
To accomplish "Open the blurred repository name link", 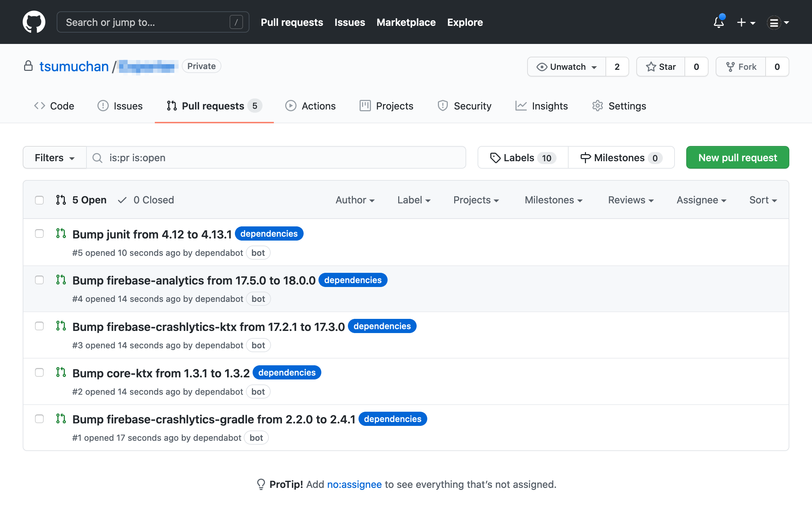I will [x=147, y=66].
